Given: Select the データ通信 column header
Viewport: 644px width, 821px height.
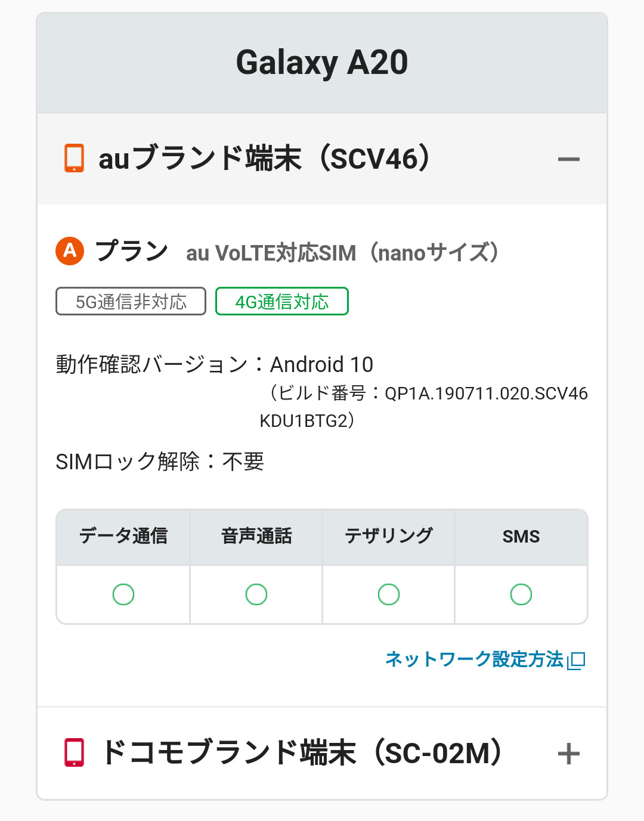Looking at the screenshot, I should [x=123, y=537].
